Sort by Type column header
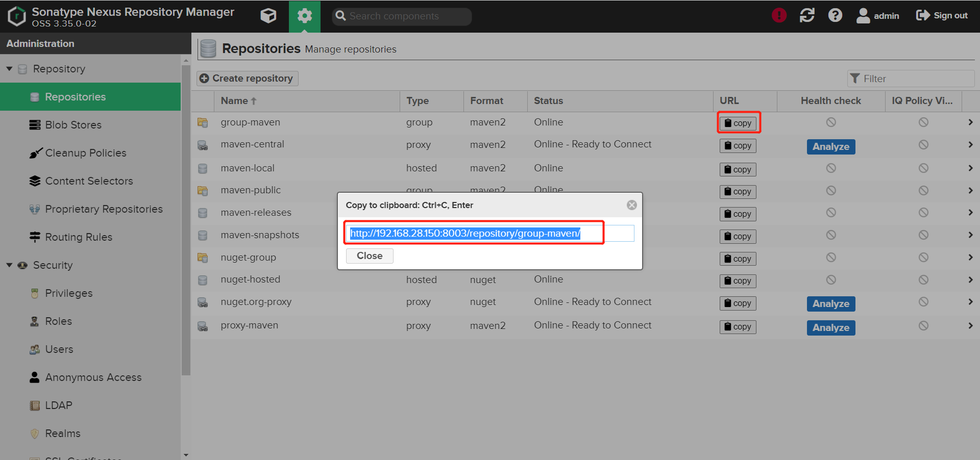The image size is (980, 460). 432,101
